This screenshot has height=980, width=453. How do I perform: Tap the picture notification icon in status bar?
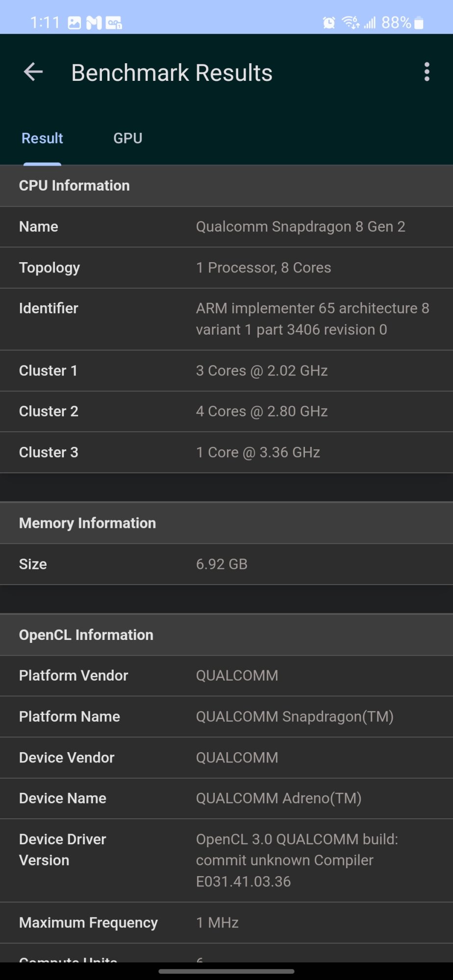pos(75,23)
